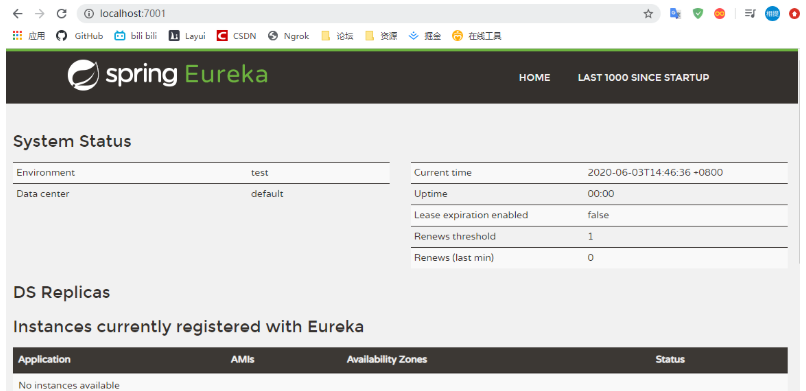806x391 pixels.
Task: Click the Spring Eureka logo
Action: coord(168,75)
